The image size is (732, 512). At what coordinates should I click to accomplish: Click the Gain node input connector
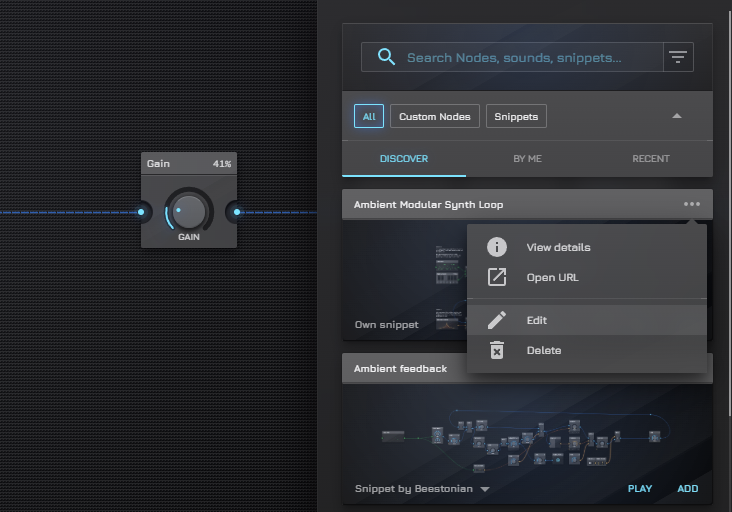tap(142, 212)
